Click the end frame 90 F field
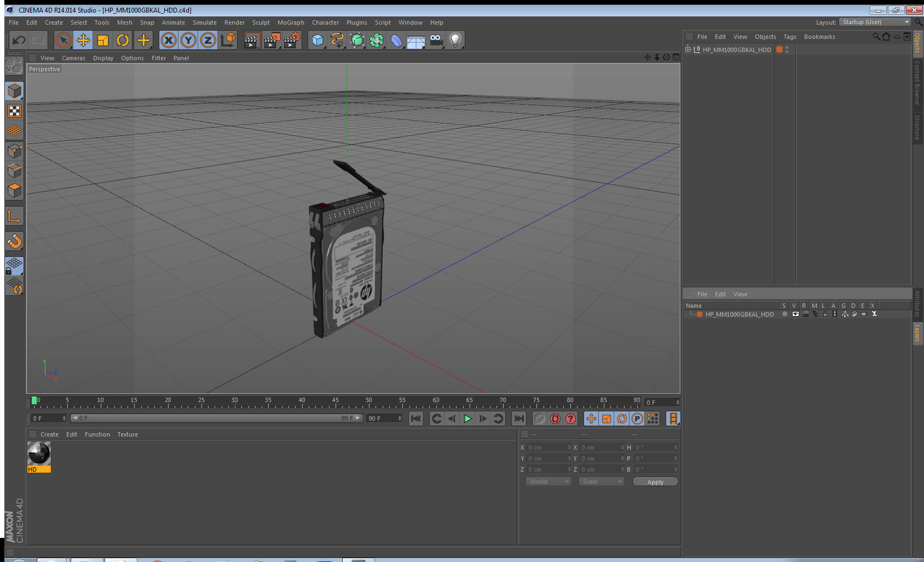Viewport: 924px width, 562px height. (x=384, y=418)
